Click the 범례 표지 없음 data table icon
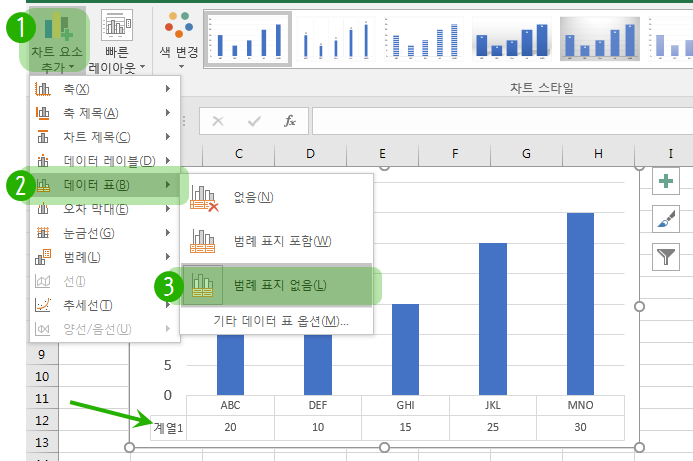This screenshot has height=461, width=693. click(x=202, y=286)
